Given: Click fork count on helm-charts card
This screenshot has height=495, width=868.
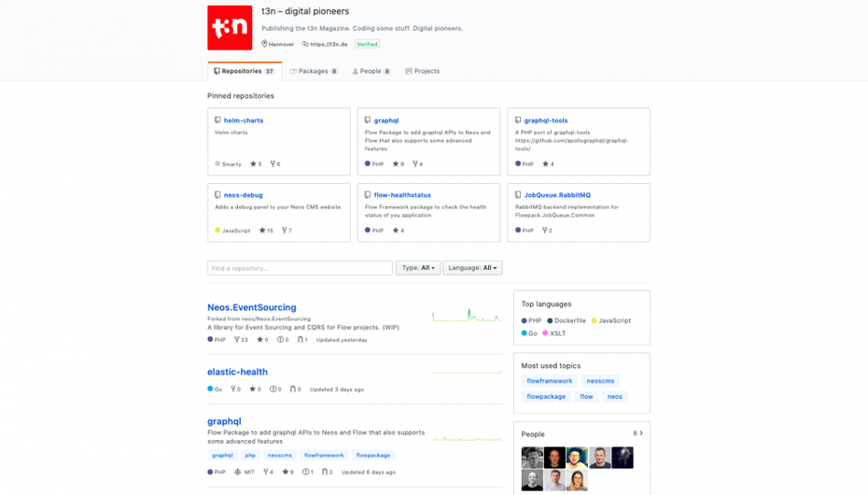Looking at the screenshot, I should [x=275, y=163].
